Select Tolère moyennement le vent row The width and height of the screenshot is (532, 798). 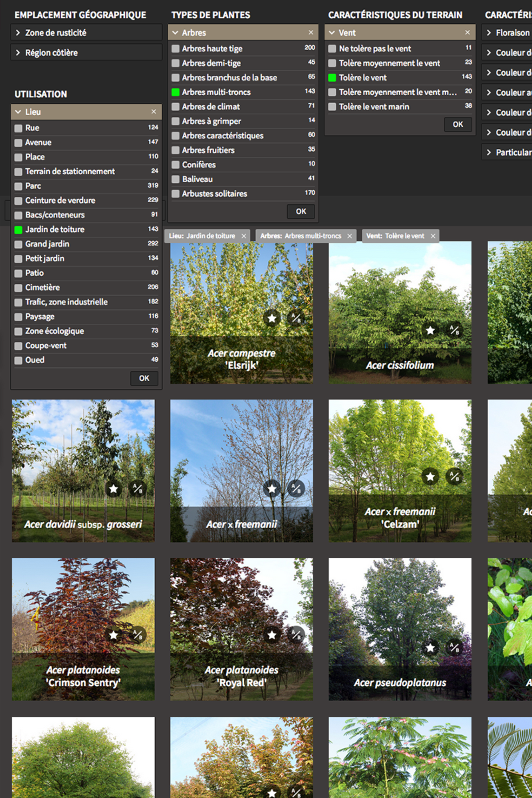[x=400, y=63]
